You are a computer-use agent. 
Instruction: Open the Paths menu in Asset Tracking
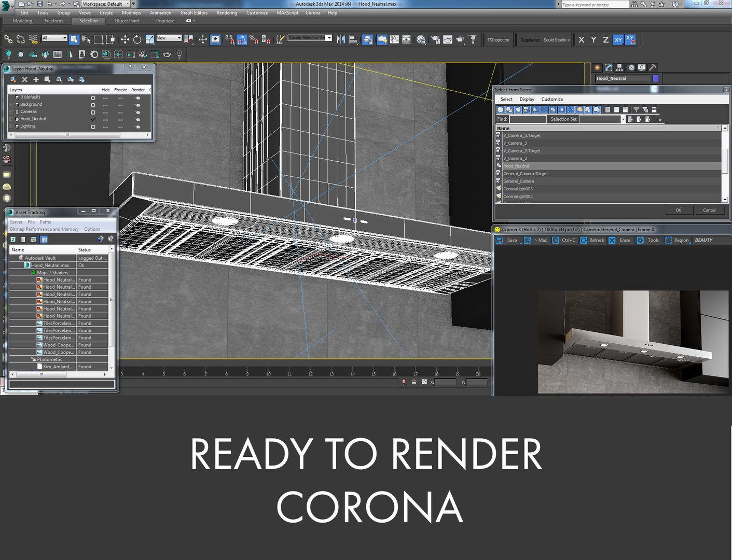tap(46, 222)
